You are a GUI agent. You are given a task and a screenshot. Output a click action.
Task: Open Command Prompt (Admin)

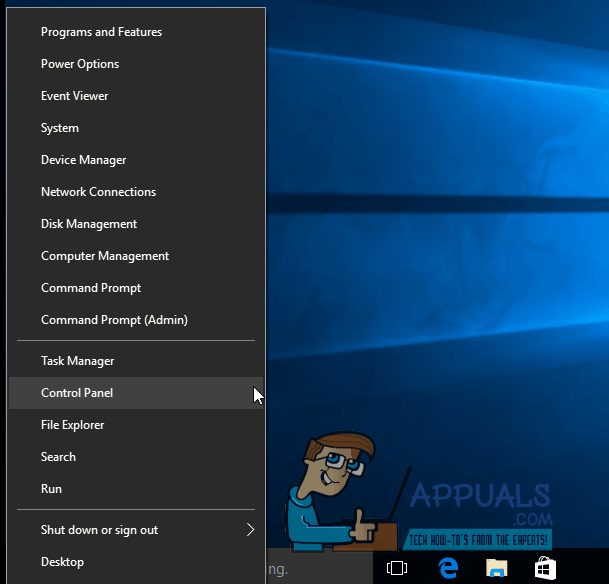click(136, 320)
